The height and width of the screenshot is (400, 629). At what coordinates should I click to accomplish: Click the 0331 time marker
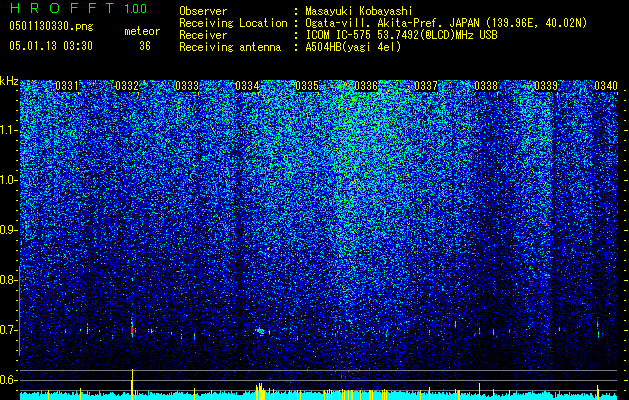click(x=67, y=86)
